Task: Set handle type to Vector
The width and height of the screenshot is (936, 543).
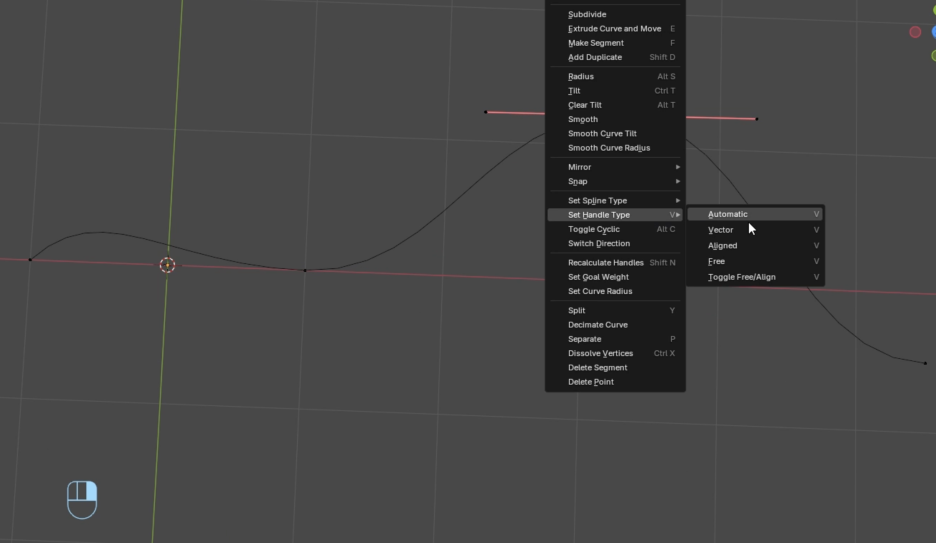Action: click(x=755, y=230)
